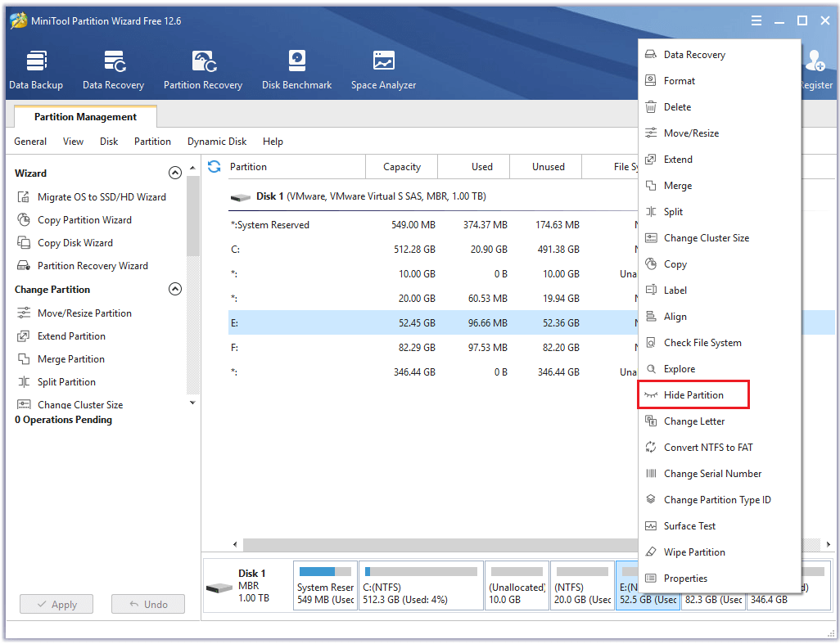
Task: Click sidebar scrollbar down arrow
Action: click(193, 403)
